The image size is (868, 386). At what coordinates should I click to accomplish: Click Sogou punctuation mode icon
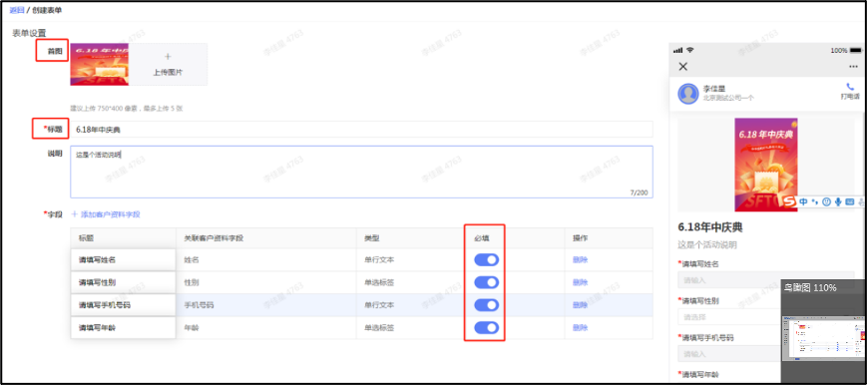point(814,202)
